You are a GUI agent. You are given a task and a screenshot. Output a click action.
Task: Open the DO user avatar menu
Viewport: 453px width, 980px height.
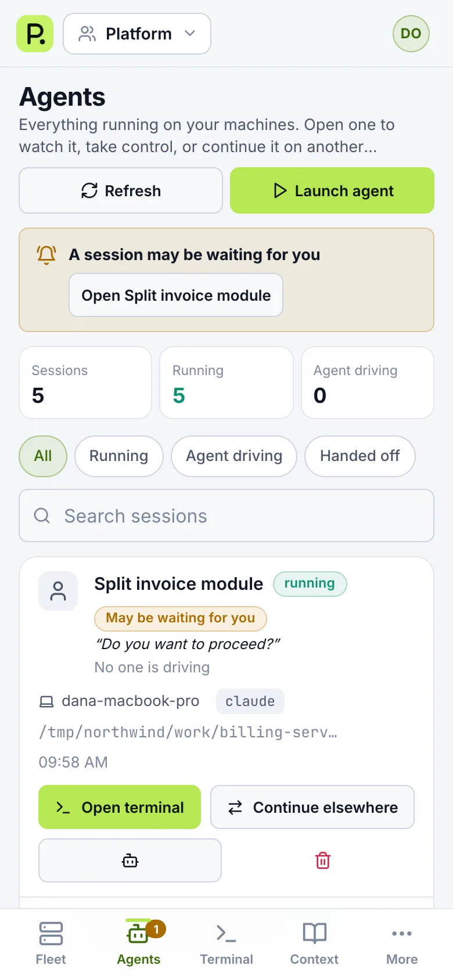click(411, 34)
